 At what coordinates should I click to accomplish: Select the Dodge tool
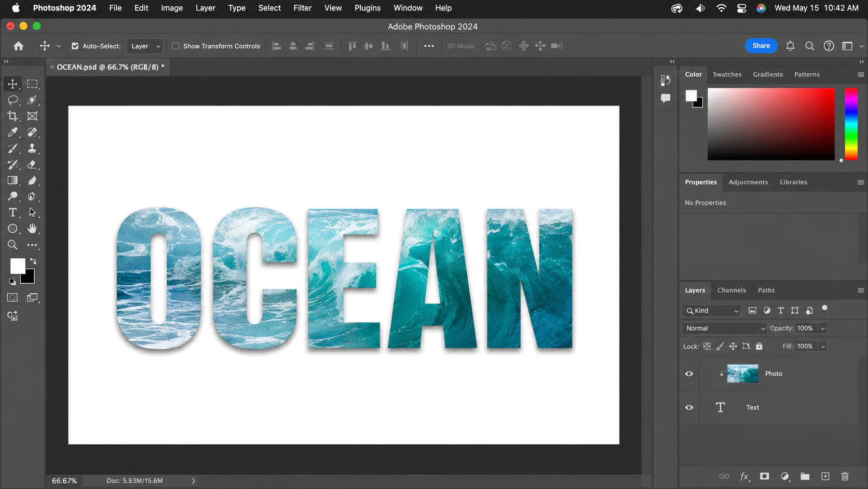click(12, 196)
